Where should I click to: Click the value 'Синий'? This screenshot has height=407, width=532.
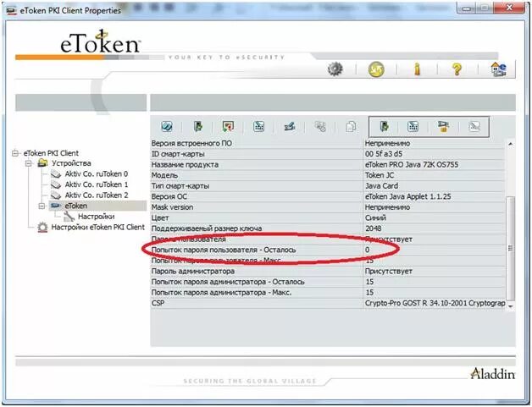375,218
